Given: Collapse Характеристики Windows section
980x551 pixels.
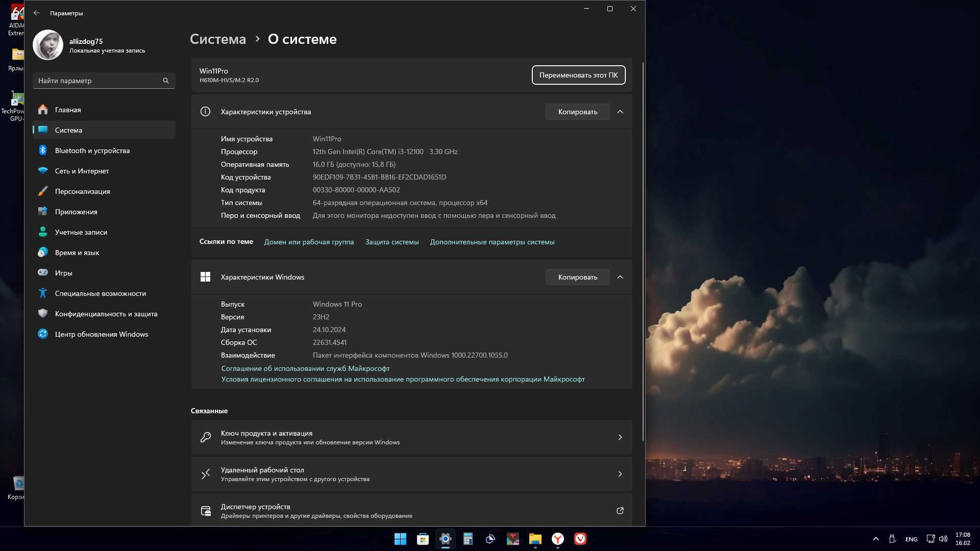Looking at the screenshot, I should click(x=620, y=277).
